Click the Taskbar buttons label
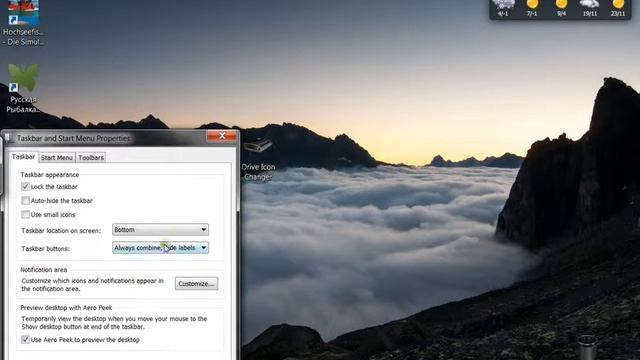Image resolution: width=640 pixels, height=360 pixels. tap(45, 249)
